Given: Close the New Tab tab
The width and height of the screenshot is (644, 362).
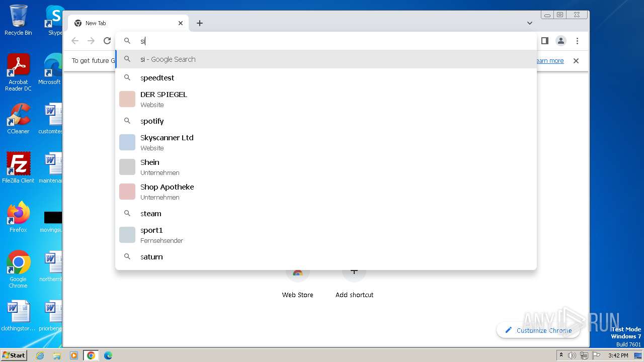Looking at the screenshot, I should (181, 23).
